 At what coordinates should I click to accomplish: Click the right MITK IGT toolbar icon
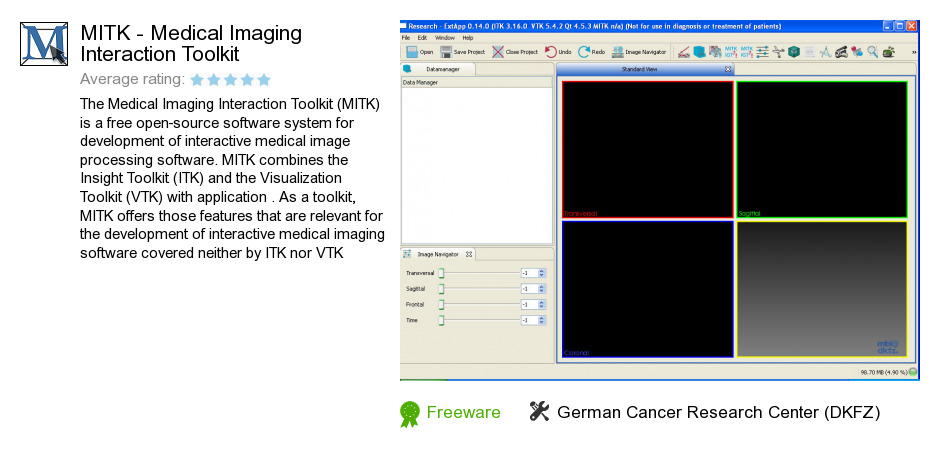(x=747, y=52)
